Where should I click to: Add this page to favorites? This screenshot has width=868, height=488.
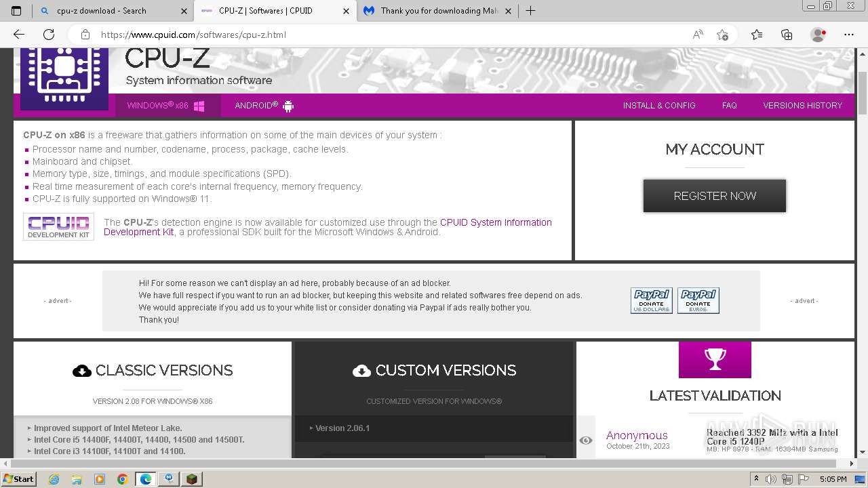tap(723, 35)
